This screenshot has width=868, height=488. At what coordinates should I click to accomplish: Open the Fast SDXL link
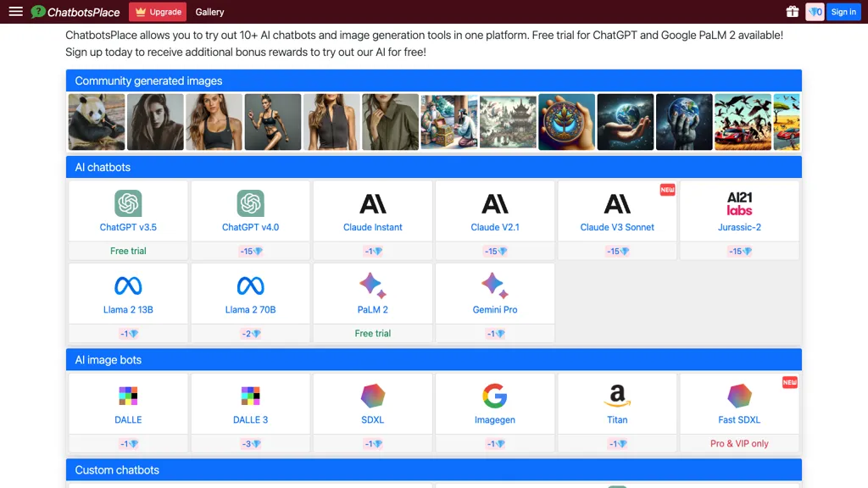coord(739,419)
